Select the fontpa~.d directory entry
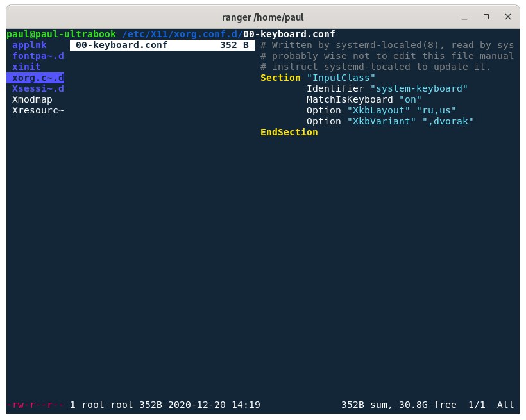This screenshot has height=420, width=526. pos(38,56)
